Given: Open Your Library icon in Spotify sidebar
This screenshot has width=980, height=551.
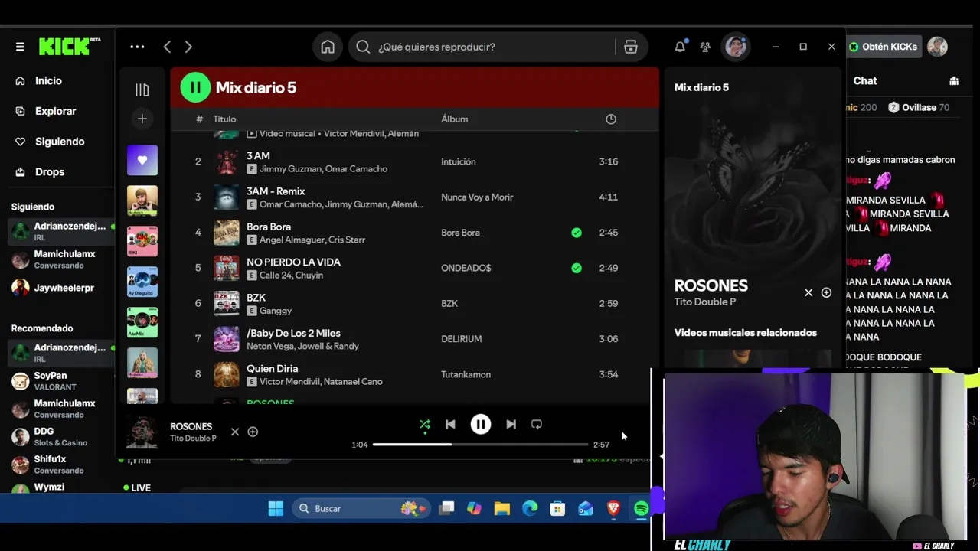Looking at the screenshot, I should (142, 90).
